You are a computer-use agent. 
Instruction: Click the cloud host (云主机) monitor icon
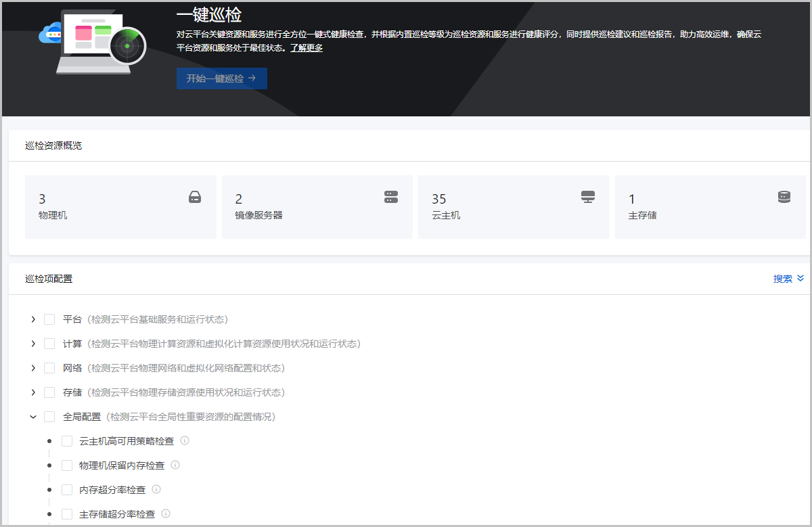coord(588,197)
